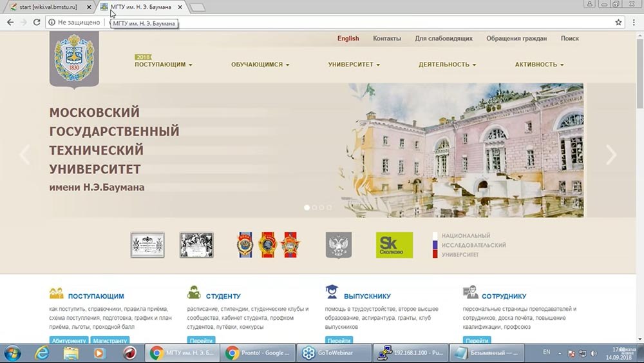Open the red round application taskbar icon
The image size is (644, 363).
(129, 353)
